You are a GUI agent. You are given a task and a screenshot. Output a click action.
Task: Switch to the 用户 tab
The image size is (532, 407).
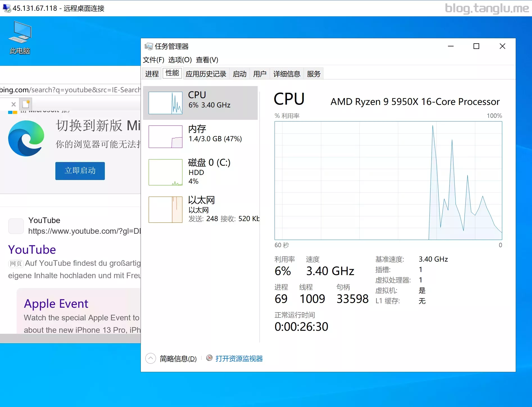tap(260, 74)
